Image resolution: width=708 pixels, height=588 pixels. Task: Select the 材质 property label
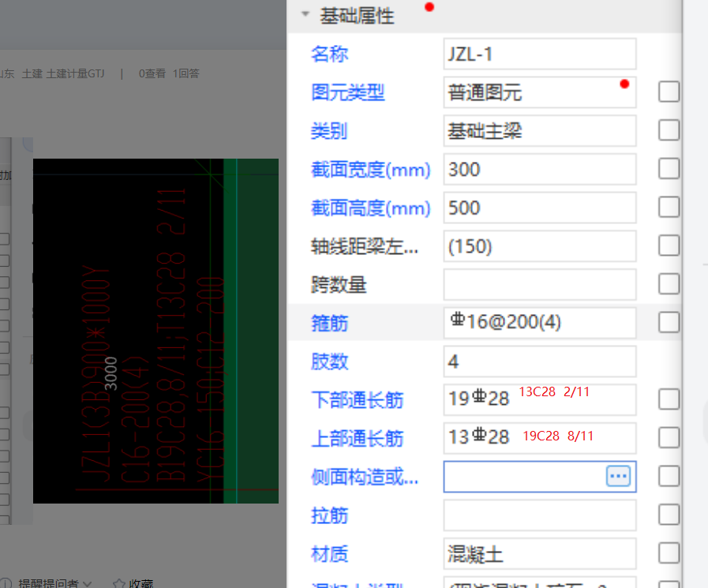pos(329,554)
